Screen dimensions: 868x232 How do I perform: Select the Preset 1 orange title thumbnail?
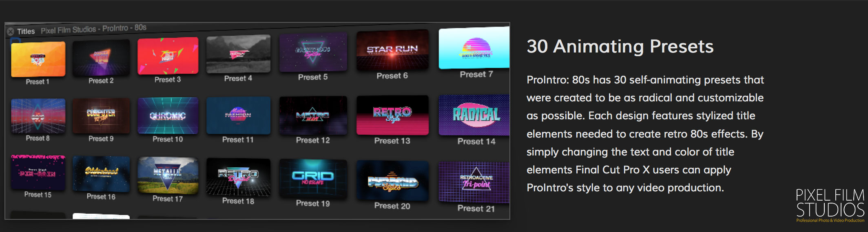[38, 59]
